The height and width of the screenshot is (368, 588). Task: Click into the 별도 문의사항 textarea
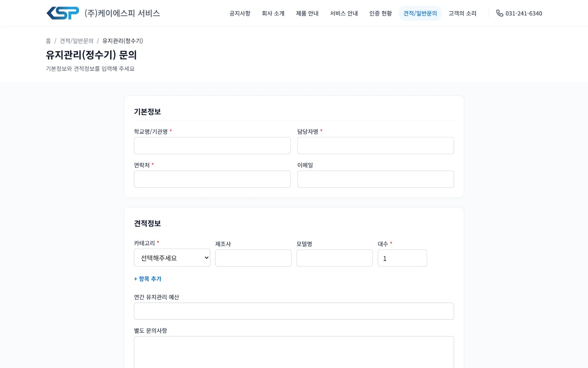coord(294,352)
